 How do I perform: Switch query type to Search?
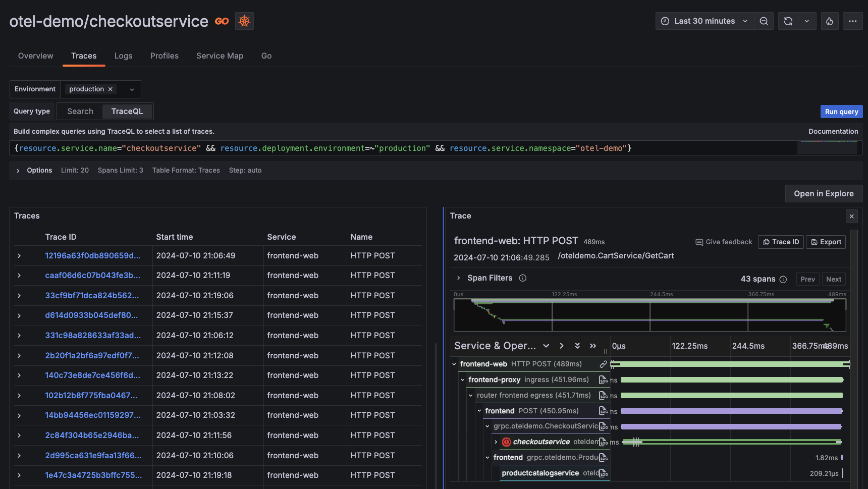click(79, 111)
